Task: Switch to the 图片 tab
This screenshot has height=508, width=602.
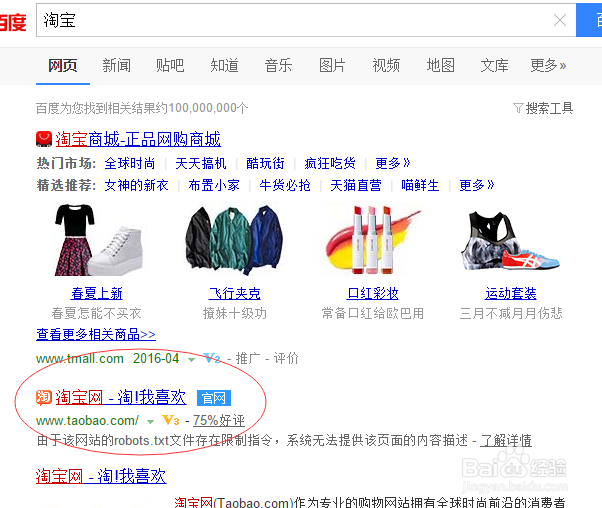Action: (332, 65)
